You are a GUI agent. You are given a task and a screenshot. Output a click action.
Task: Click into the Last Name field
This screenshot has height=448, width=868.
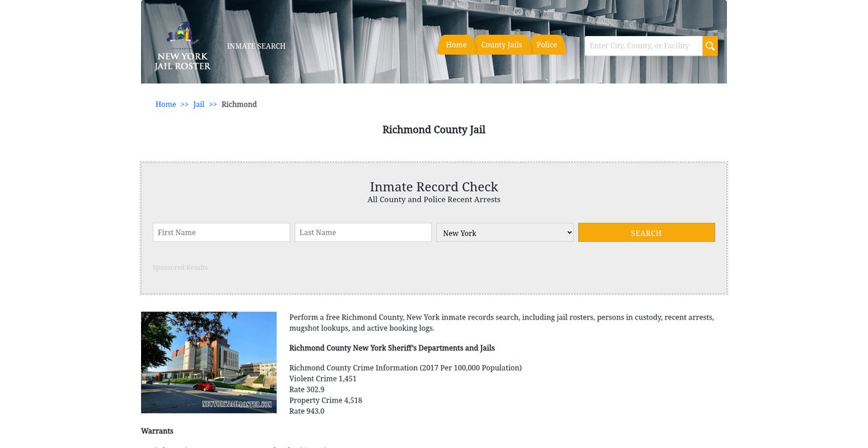(363, 233)
